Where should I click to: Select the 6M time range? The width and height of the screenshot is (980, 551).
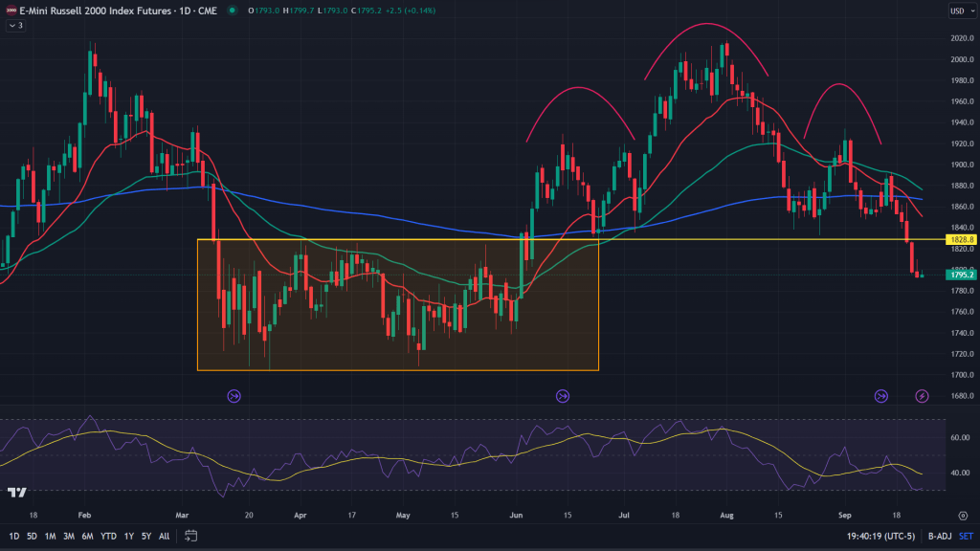pos(87,535)
